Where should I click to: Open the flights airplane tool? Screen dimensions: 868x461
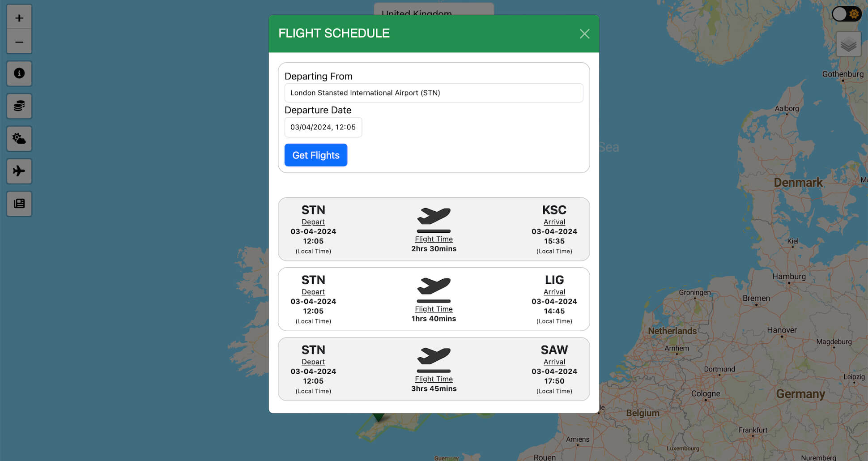[x=19, y=171]
